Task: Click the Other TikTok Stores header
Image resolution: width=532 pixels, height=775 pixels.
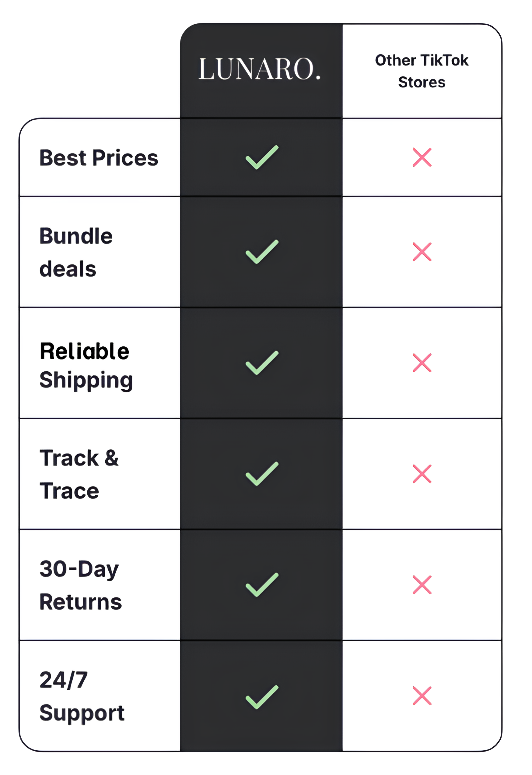Action: click(422, 71)
